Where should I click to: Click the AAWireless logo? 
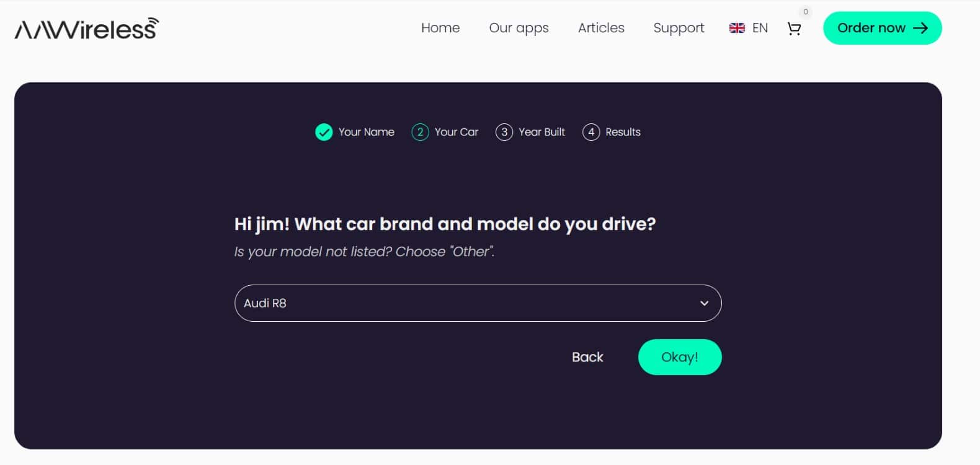[86, 28]
